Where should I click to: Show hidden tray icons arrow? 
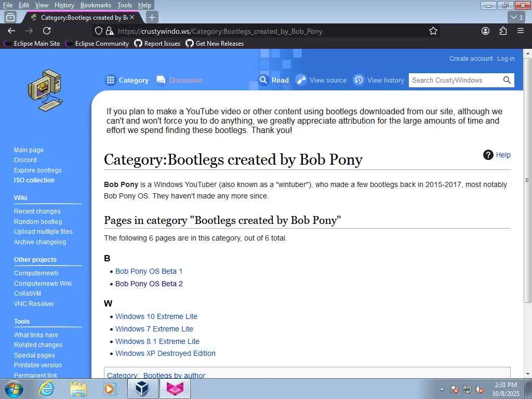click(x=442, y=390)
